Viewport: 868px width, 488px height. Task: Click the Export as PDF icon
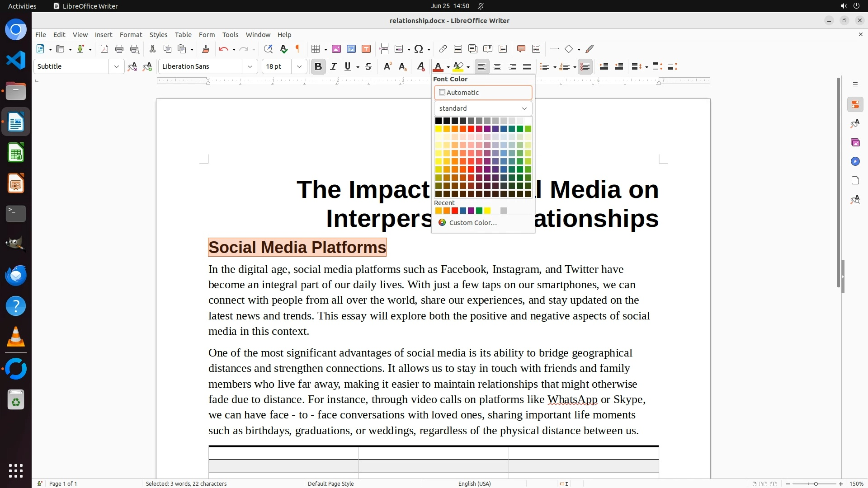pos(104,49)
